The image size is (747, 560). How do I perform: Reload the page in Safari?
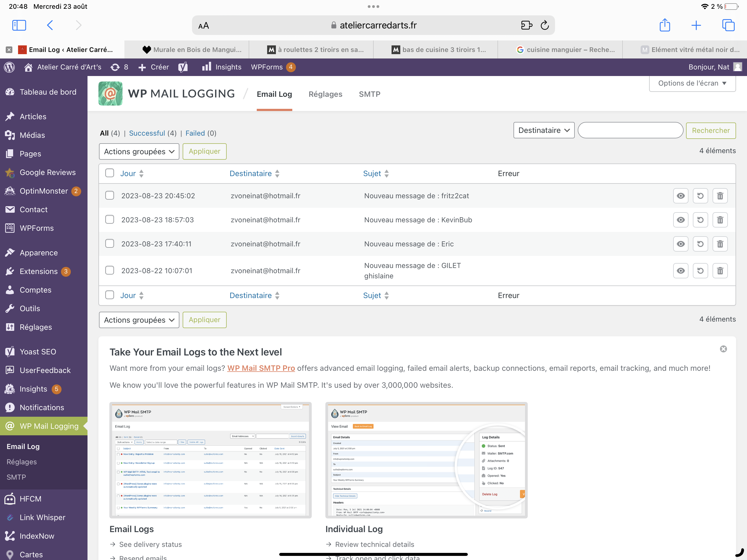[x=544, y=25]
